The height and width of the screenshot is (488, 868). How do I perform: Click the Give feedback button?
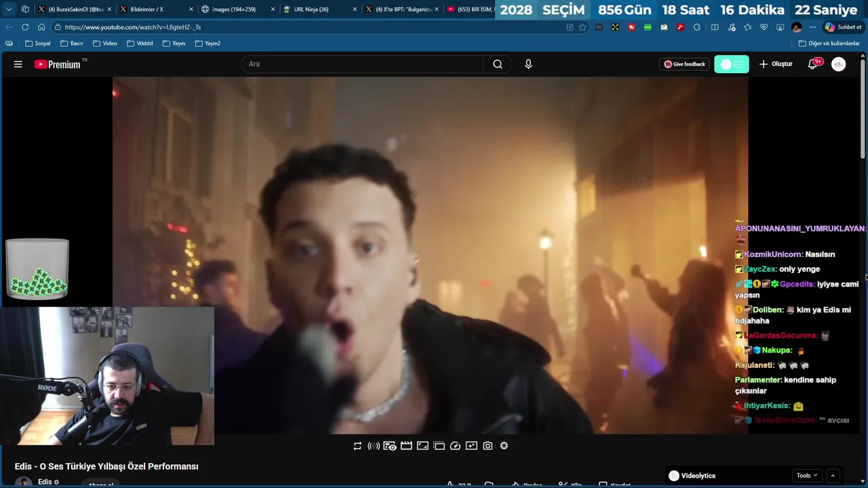tap(684, 64)
